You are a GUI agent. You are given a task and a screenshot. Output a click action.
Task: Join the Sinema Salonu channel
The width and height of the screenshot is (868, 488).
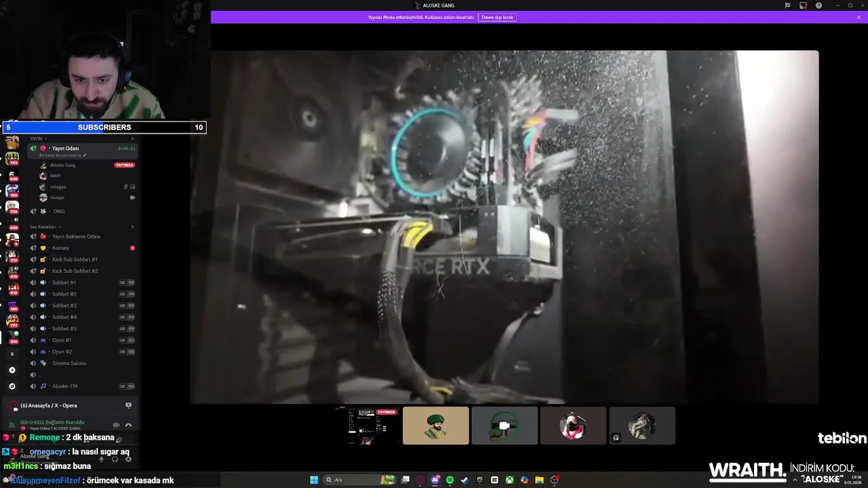click(x=83, y=363)
